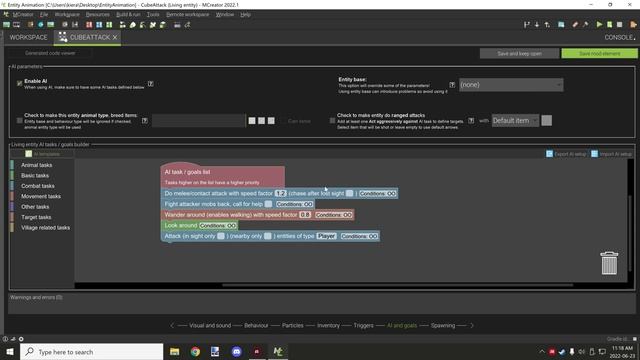The image size is (640, 360).
Task: Click the blue grid toolbar icon
Action: tap(99, 24)
